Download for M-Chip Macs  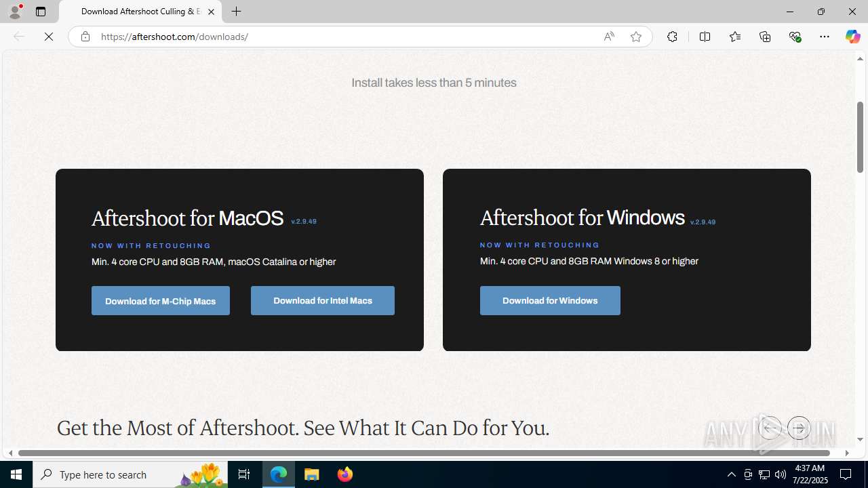(161, 301)
